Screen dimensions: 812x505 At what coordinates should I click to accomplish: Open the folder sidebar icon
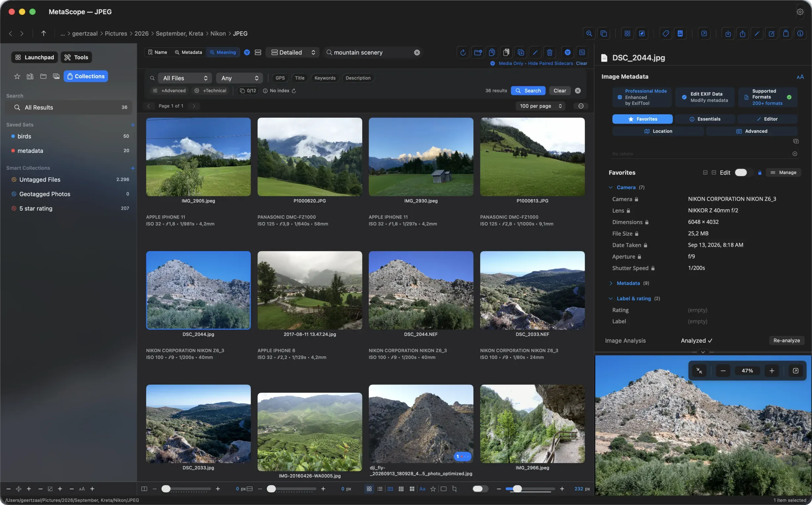click(43, 76)
